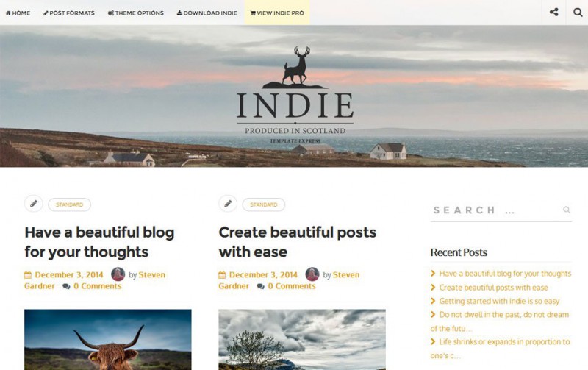Click the pencil icon above first post
This screenshot has width=588, height=370.
click(x=34, y=204)
